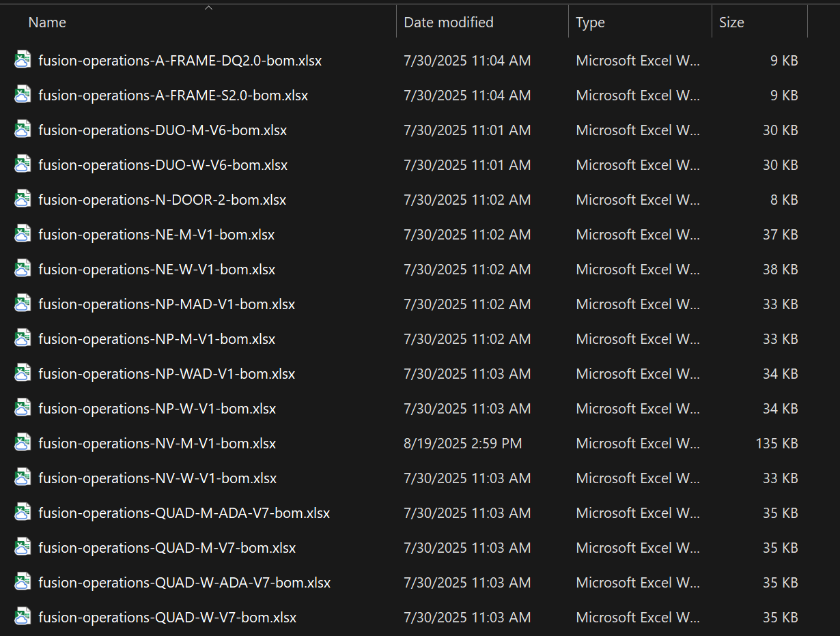Click Excel icon of NV-M-V1 bom file

(x=23, y=443)
